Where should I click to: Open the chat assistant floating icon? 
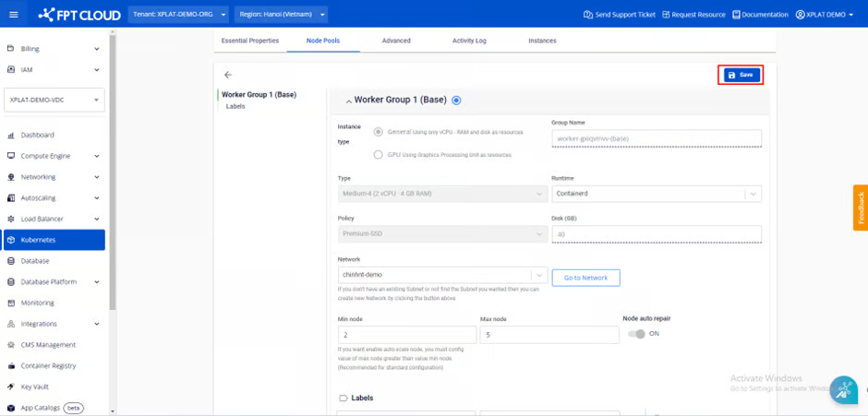pyautogui.click(x=843, y=390)
